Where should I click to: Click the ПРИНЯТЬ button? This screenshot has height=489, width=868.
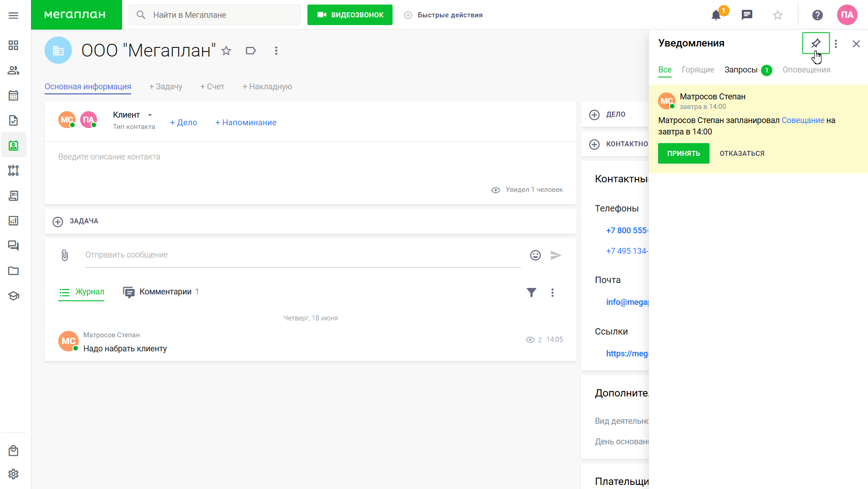click(x=684, y=154)
